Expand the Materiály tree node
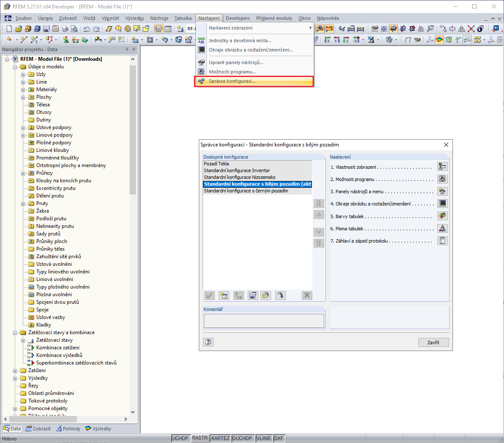 tap(23, 89)
